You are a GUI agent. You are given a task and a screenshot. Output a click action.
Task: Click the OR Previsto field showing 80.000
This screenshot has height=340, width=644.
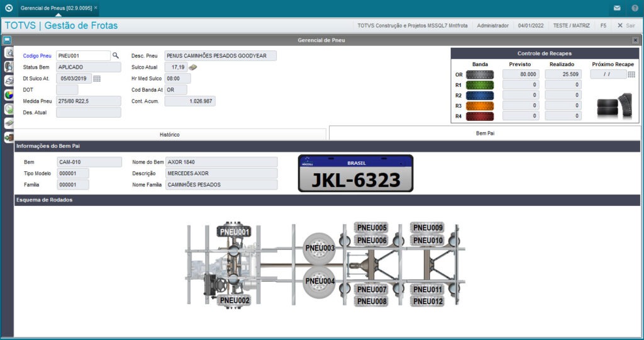521,74
